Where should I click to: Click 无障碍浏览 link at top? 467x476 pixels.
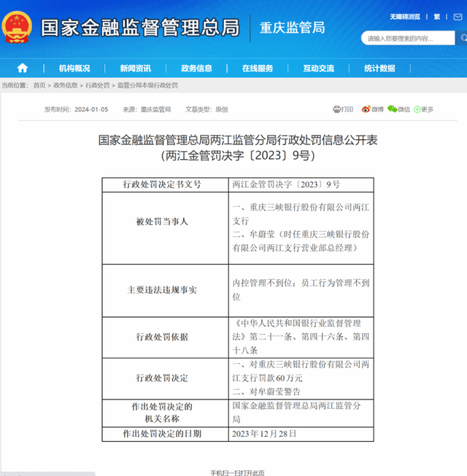406,16
